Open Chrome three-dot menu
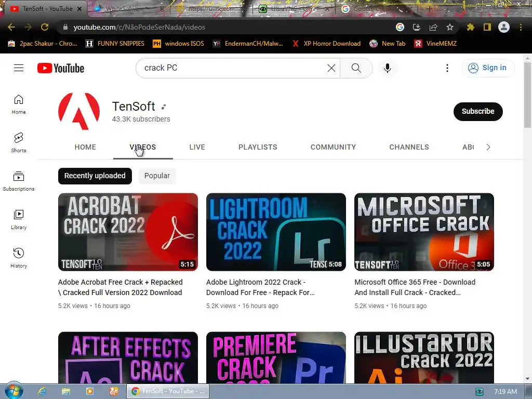Viewport: 532px width, 399px height. pos(521,27)
